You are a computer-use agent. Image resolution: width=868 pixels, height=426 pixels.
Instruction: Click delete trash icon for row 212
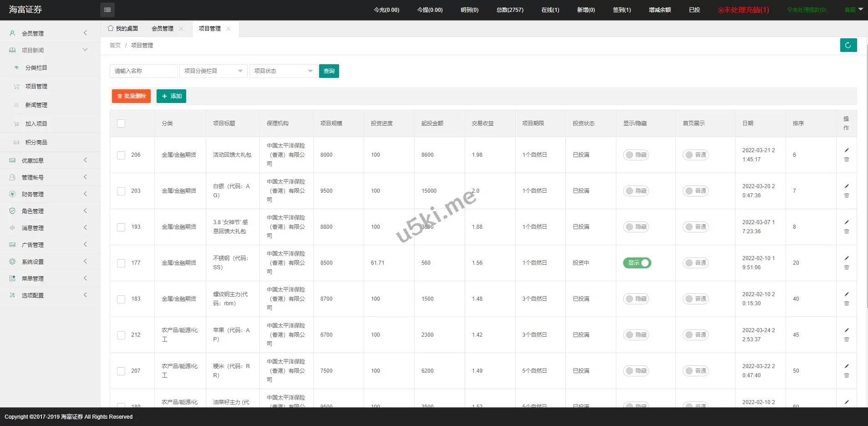point(847,339)
